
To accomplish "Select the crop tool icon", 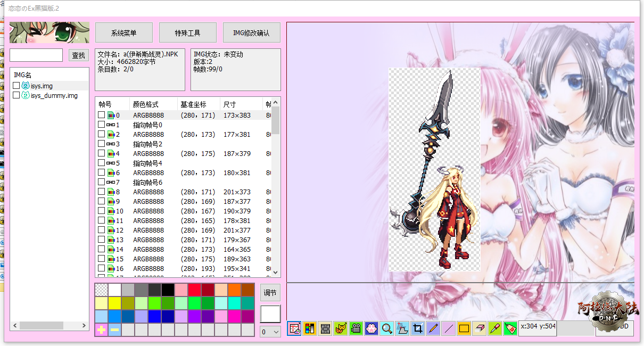I will (418, 329).
